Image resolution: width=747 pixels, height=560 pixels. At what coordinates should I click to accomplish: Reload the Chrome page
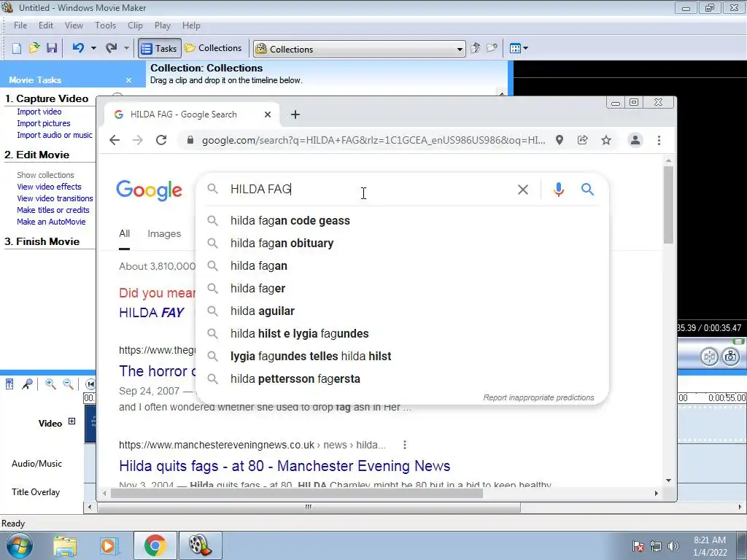[161, 140]
